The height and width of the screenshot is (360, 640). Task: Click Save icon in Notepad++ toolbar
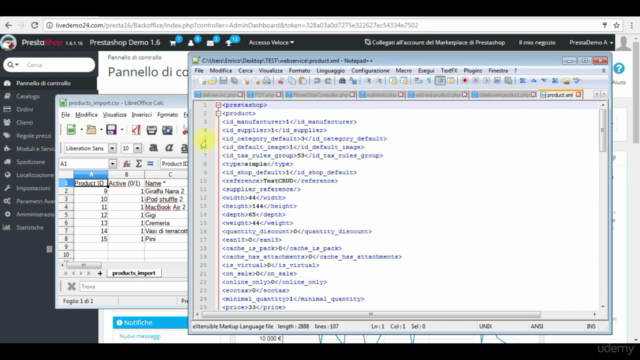tap(223, 81)
